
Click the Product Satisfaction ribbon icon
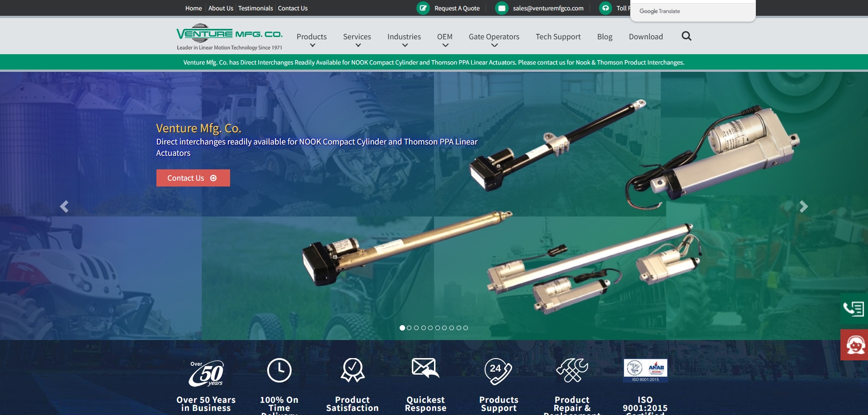pos(353,370)
